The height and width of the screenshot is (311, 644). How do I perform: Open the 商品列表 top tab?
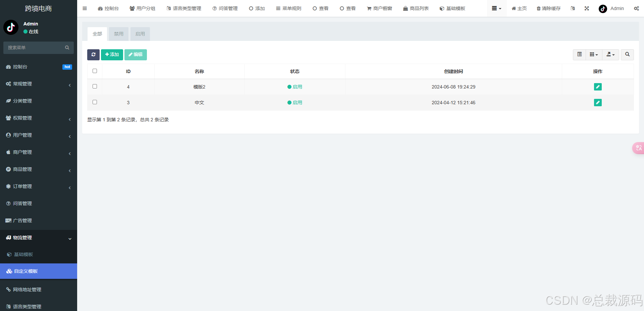click(x=416, y=8)
